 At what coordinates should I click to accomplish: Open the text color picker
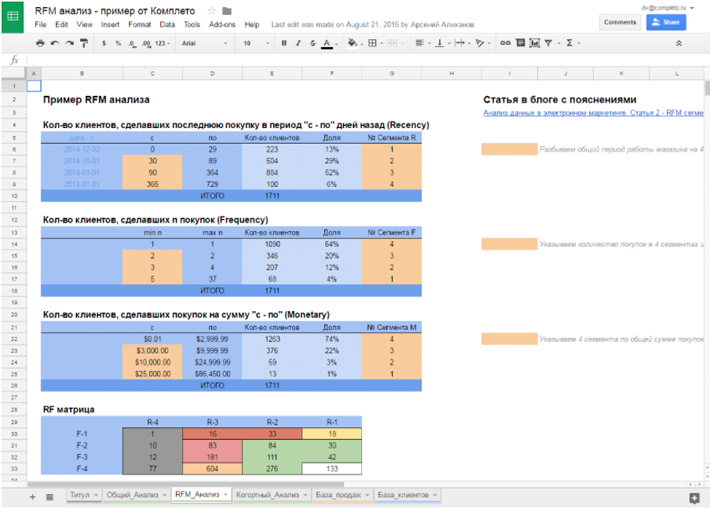point(329,43)
